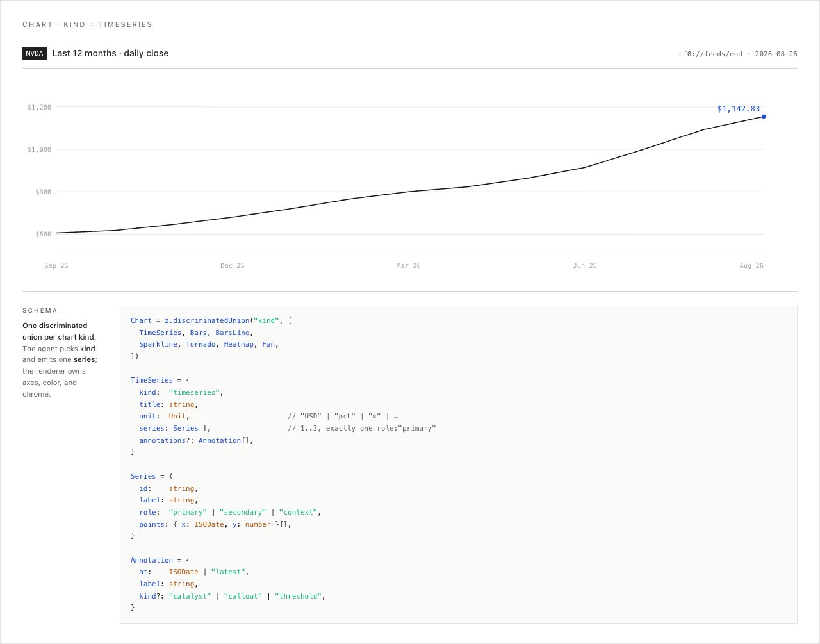Click the Aug 26 x-axis label
The height and width of the screenshot is (644, 820).
coord(751,265)
